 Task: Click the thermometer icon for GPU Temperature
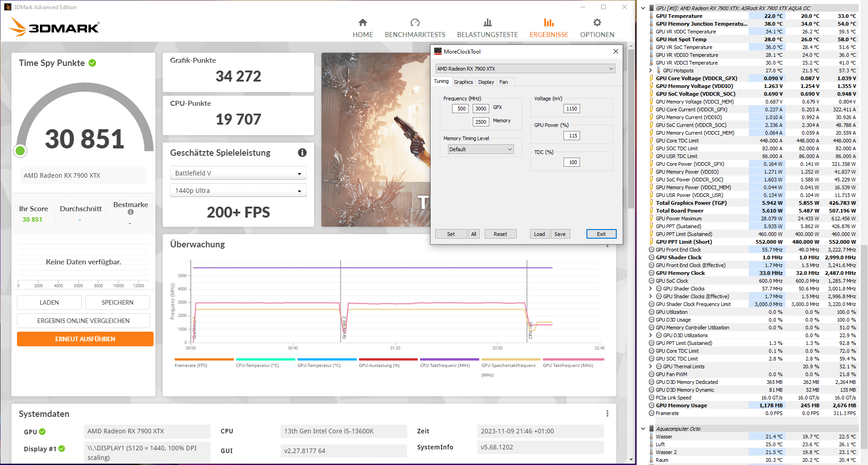[652, 16]
